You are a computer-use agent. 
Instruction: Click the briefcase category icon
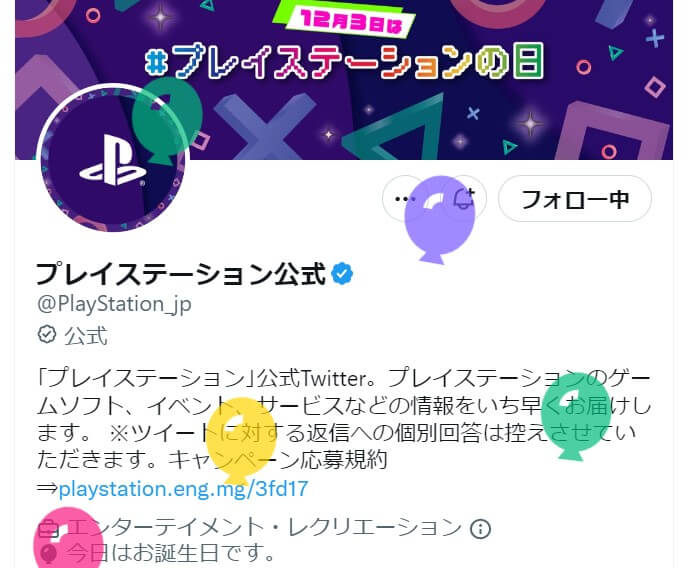click(x=48, y=529)
